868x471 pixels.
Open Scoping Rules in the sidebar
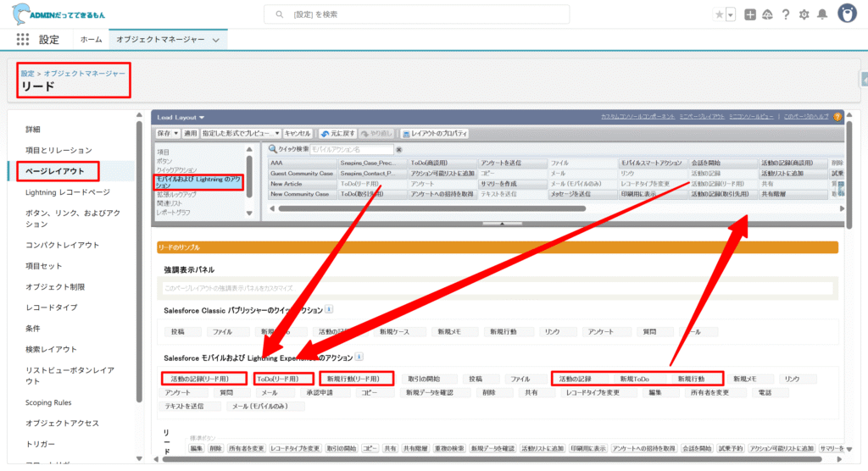click(48, 402)
